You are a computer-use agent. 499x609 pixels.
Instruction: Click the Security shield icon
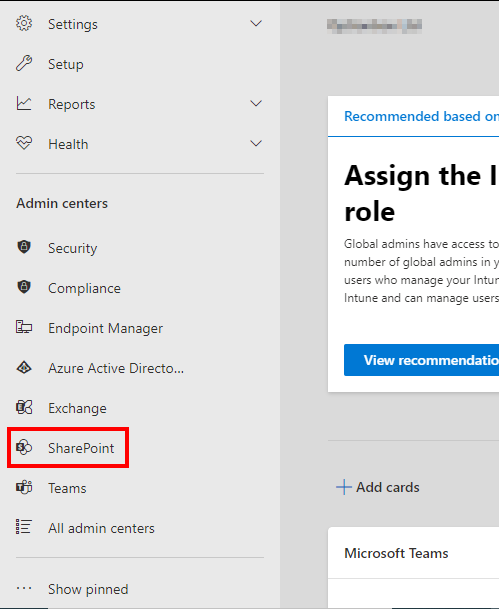point(24,247)
